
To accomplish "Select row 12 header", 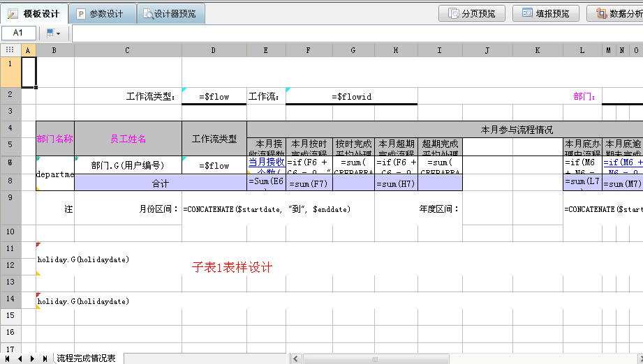I will point(10,265).
